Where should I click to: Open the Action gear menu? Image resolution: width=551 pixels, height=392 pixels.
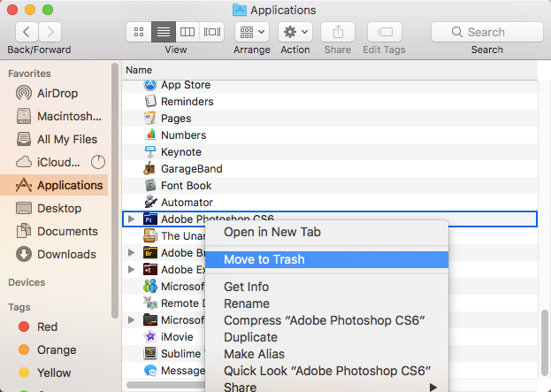tap(295, 32)
